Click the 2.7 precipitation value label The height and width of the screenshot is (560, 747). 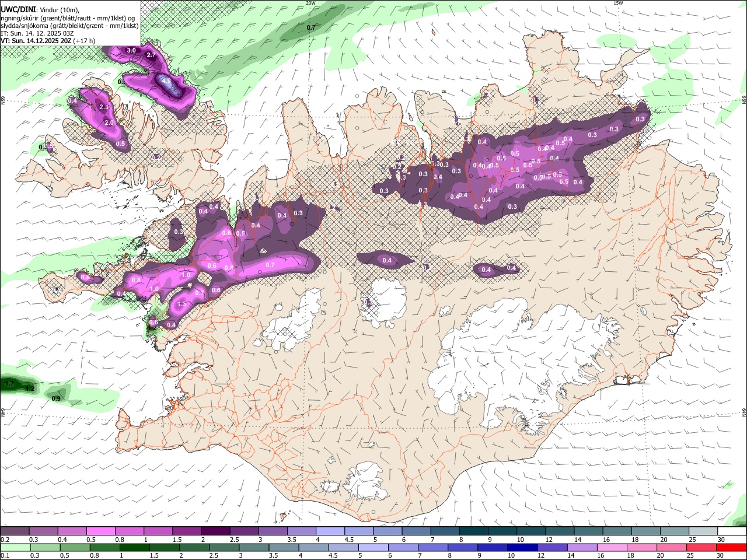pyautogui.click(x=151, y=55)
